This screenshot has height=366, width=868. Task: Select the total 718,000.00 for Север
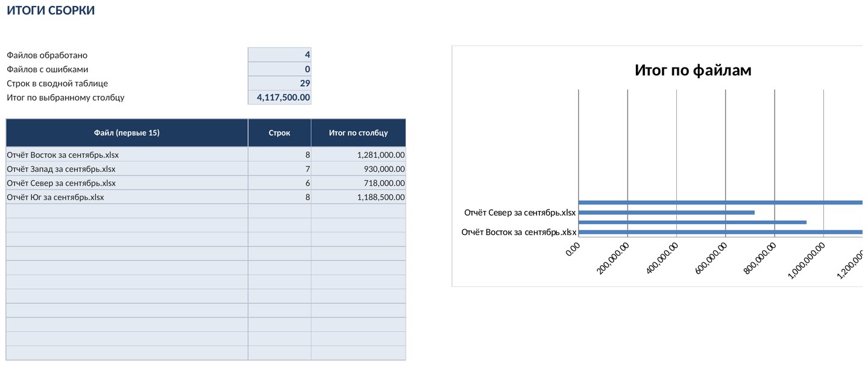(359, 183)
